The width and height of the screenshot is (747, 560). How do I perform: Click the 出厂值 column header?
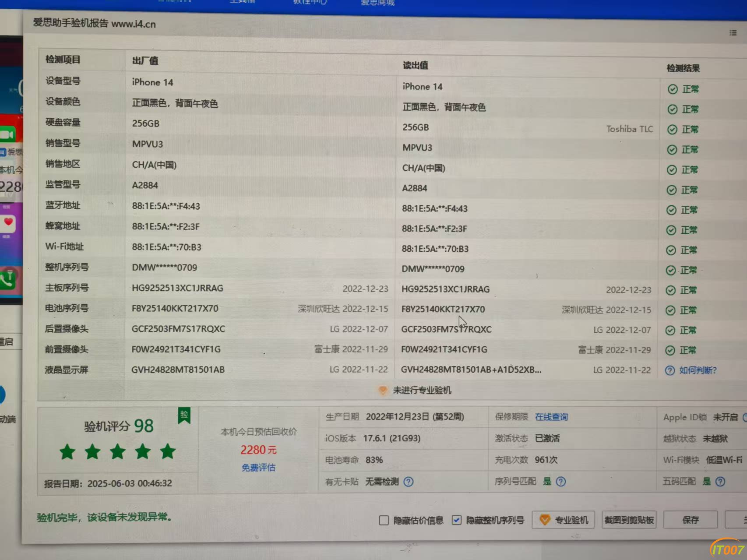[145, 61]
